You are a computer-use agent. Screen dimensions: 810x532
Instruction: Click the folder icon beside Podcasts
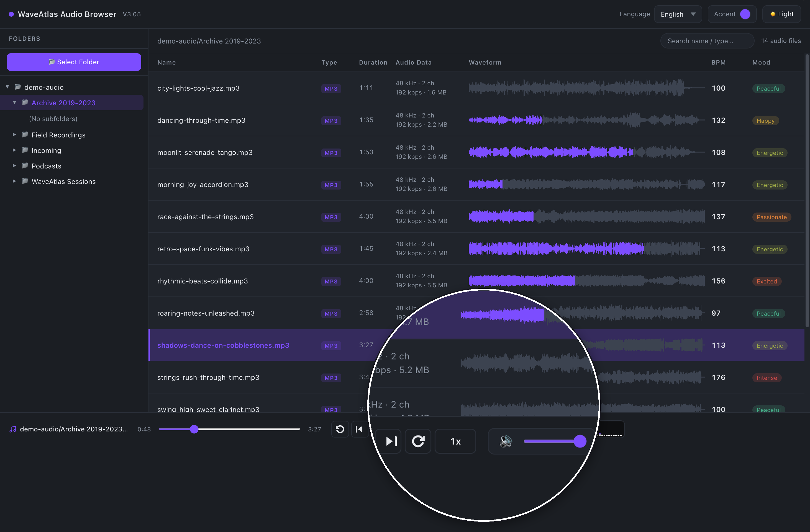pyautogui.click(x=24, y=166)
